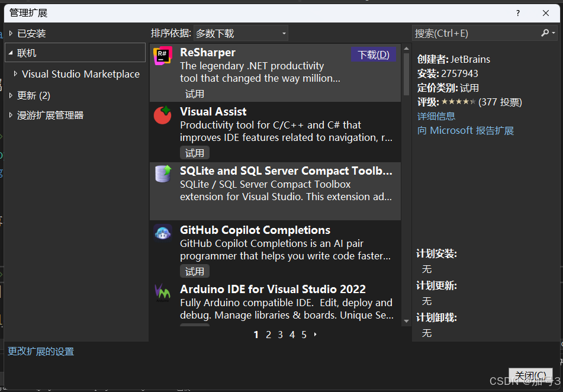
Task: Select Arduino IDE for Visual Studio 2022
Action: click(273, 289)
